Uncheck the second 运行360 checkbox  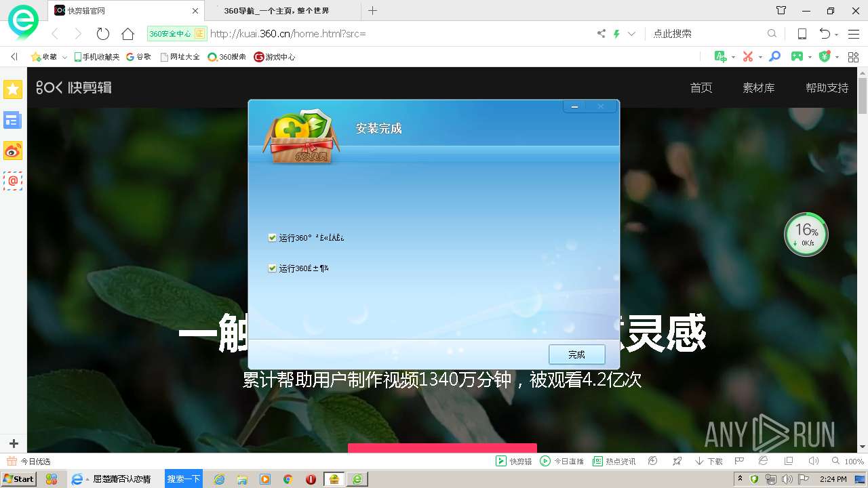272,268
